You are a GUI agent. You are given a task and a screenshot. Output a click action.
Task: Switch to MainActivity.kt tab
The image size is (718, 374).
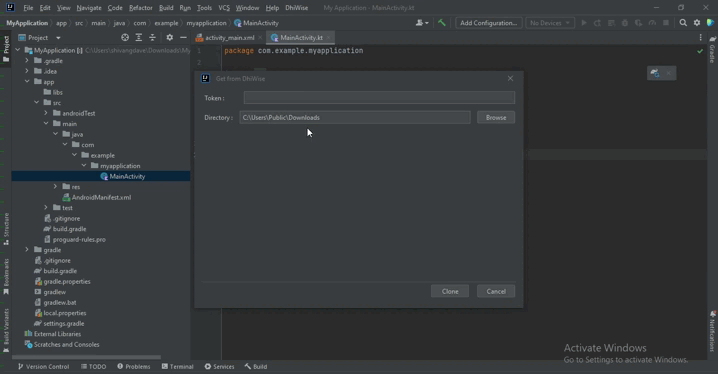(x=301, y=38)
